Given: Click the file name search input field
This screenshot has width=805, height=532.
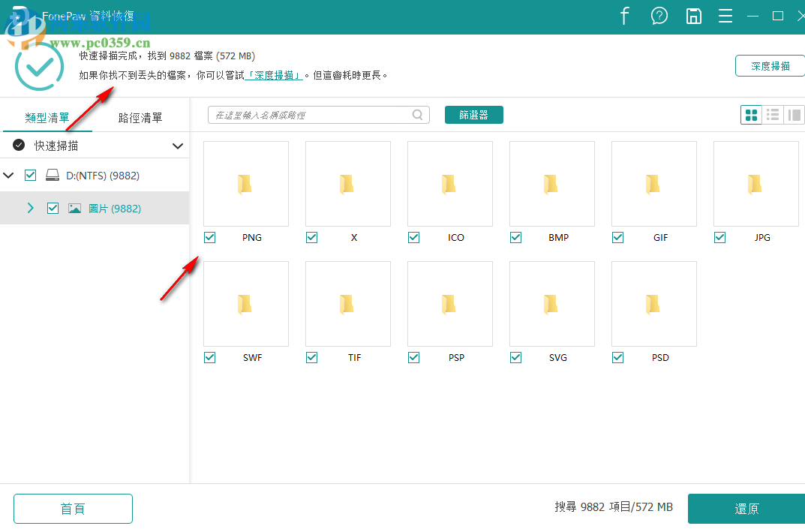Looking at the screenshot, I should 315,114.
